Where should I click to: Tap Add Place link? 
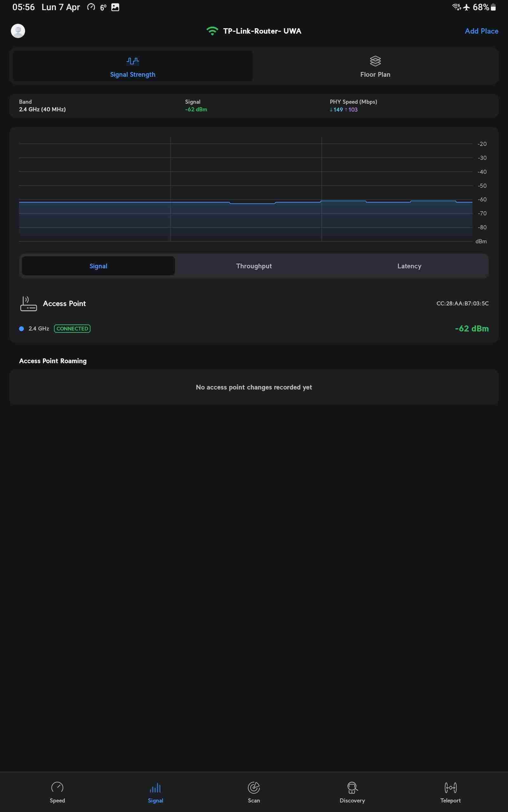[481, 31]
